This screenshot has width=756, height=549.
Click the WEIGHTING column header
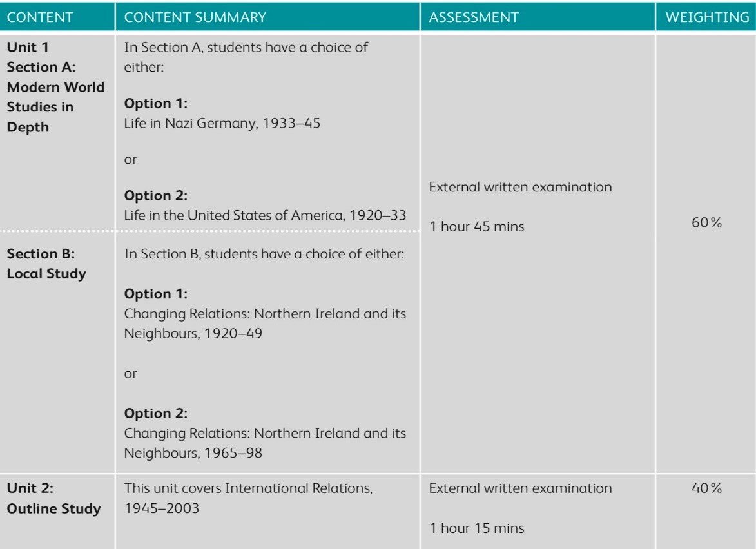707,17
